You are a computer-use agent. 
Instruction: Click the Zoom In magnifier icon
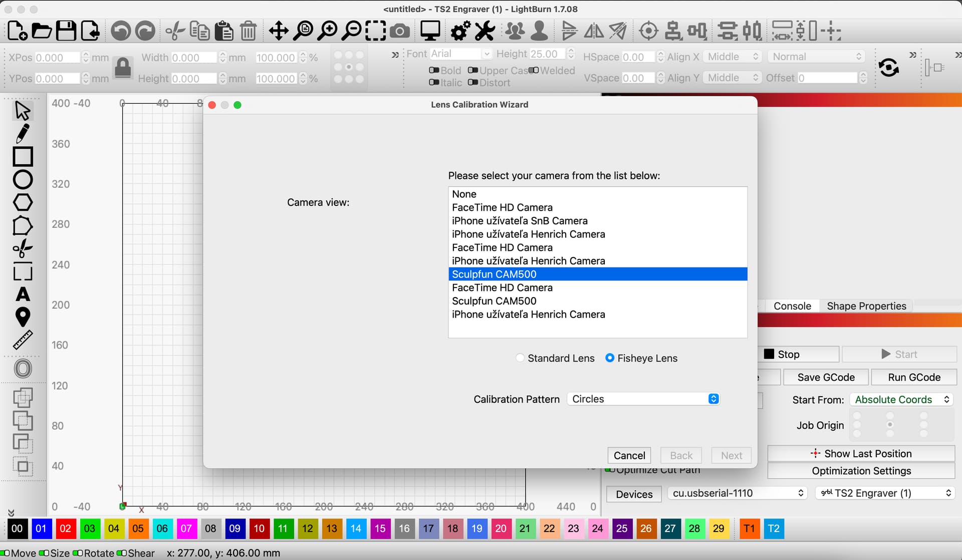coord(328,31)
